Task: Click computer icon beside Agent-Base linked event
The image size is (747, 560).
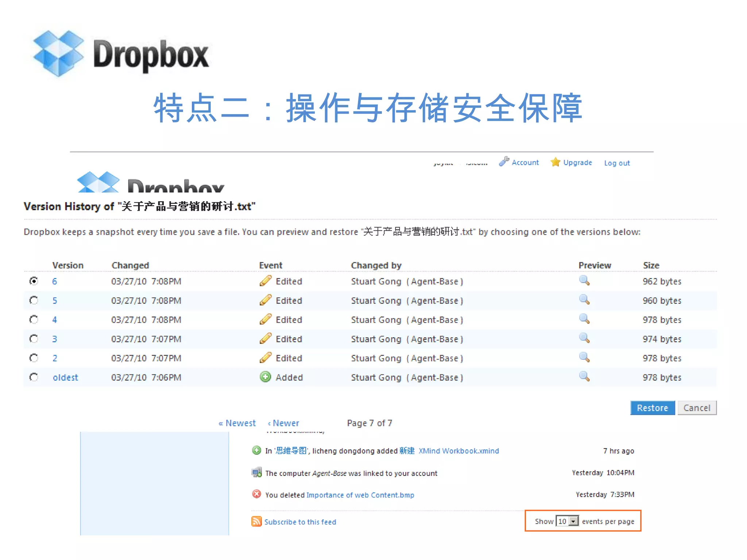Action: (256, 472)
